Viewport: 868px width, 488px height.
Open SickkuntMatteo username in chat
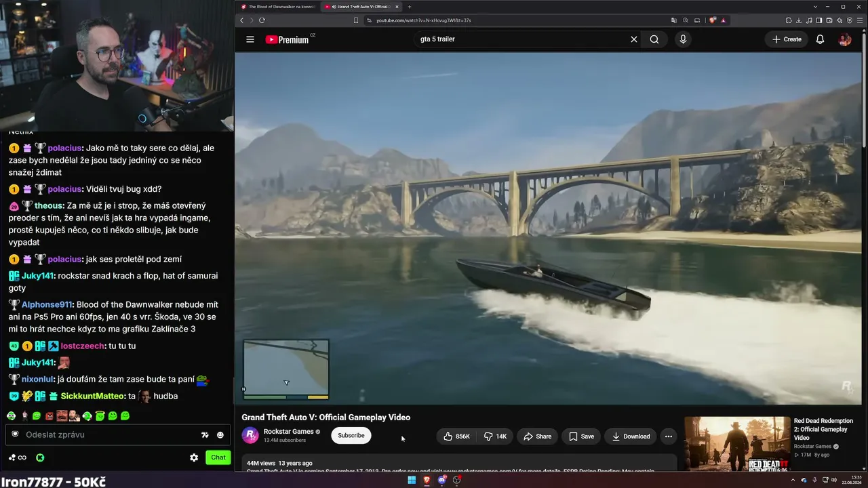click(92, 396)
